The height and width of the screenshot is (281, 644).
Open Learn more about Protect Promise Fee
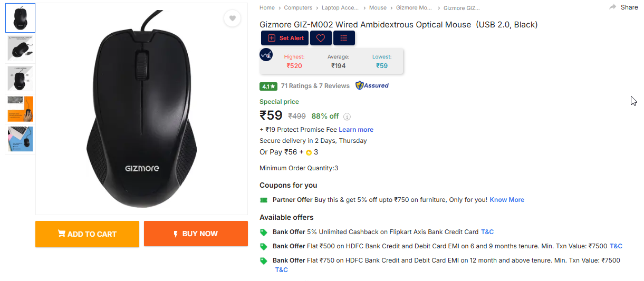tap(356, 130)
